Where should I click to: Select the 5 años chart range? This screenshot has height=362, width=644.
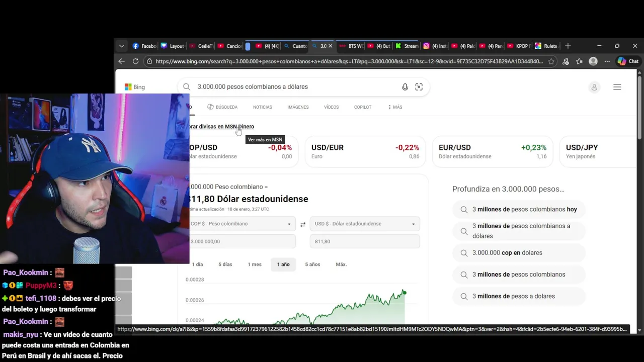312,264
